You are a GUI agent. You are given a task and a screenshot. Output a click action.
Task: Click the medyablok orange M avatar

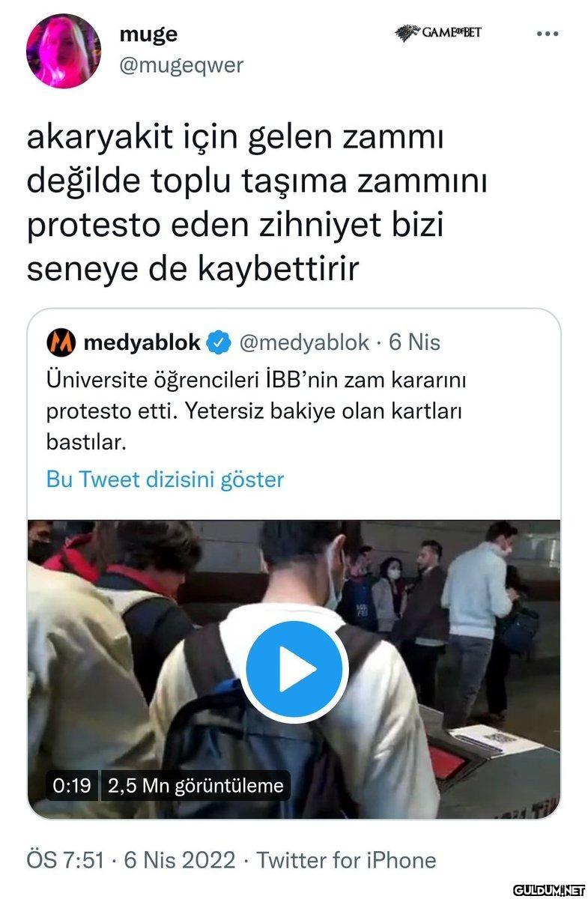pos(61,343)
